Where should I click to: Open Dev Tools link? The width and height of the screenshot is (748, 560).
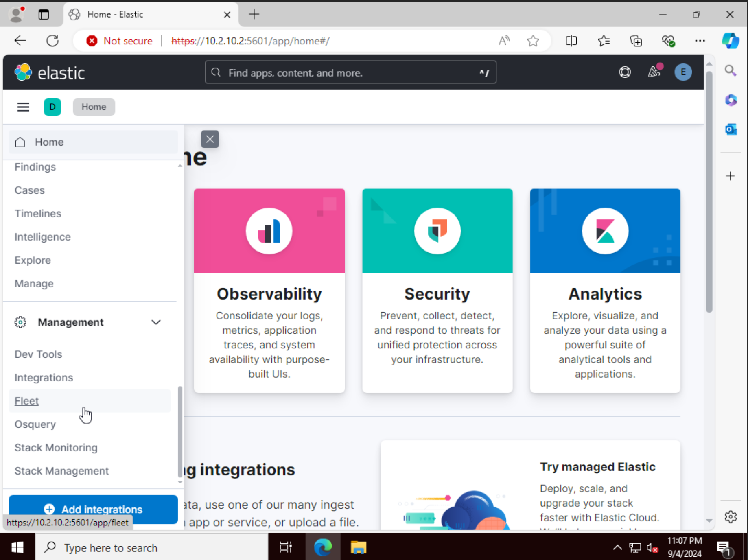(39, 354)
